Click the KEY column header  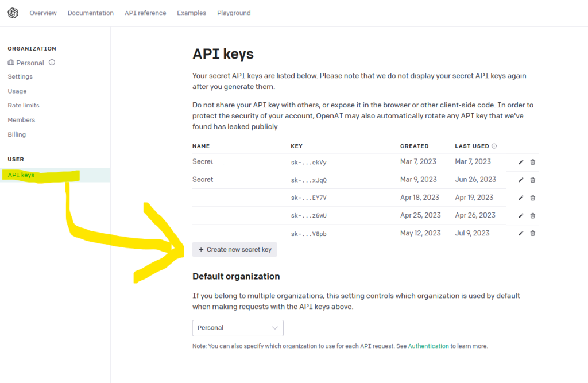pyautogui.click(x=297, y=146)
